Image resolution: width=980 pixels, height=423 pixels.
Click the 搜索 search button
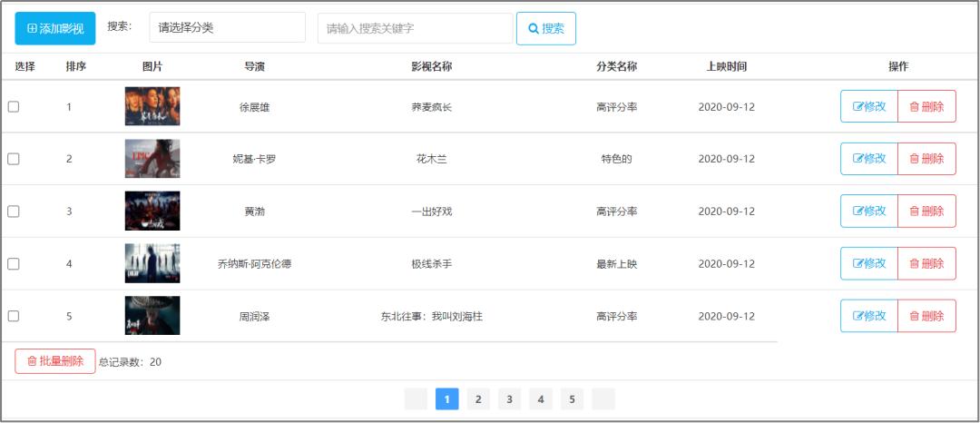point(545,28)
